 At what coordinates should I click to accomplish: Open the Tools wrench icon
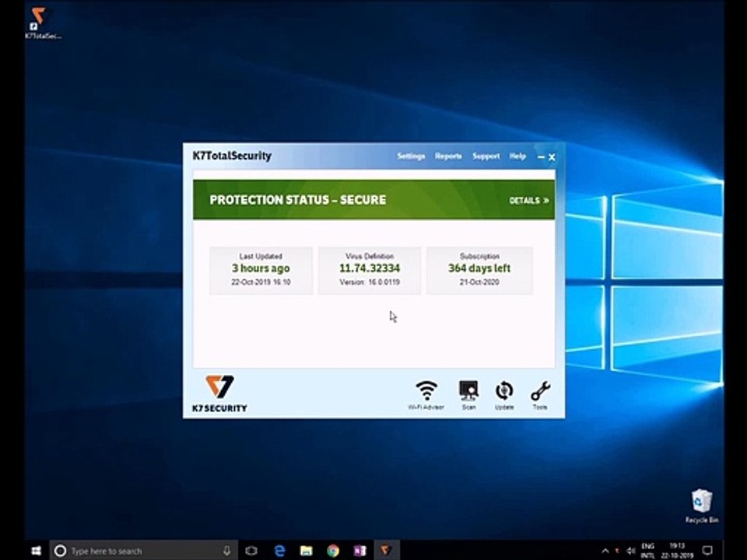[x=540, y=395]
